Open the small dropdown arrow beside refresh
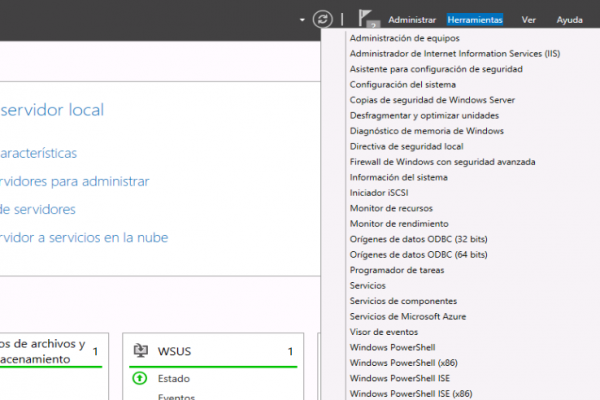600x400 pixels. pos(302,20)
